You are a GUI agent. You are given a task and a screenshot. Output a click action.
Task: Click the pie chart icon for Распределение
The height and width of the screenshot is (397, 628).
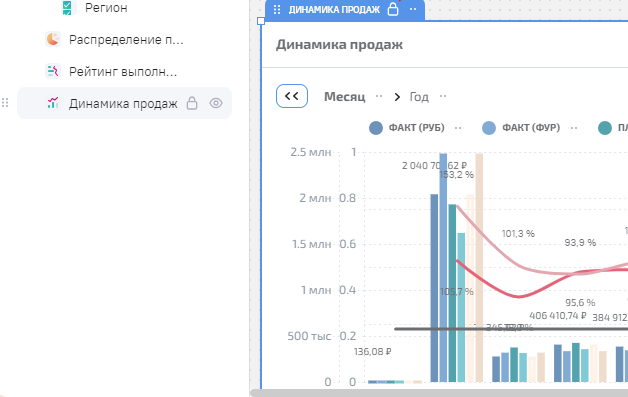point(53,39)
